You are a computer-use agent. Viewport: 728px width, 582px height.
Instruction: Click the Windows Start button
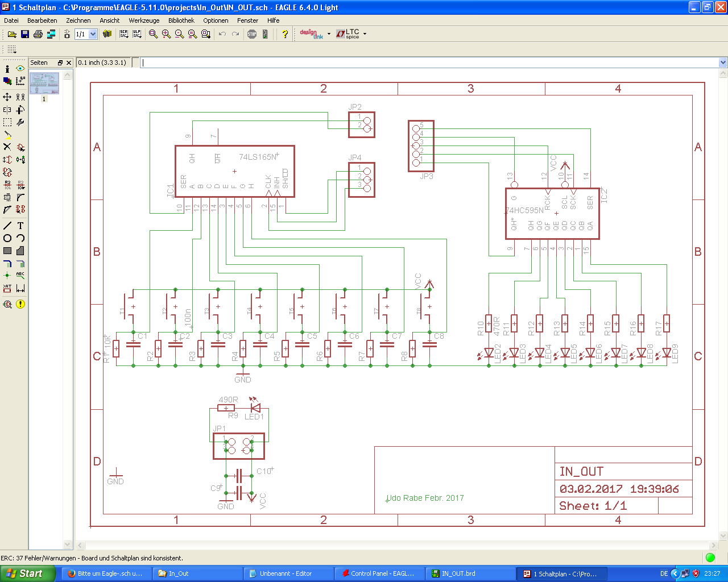point(28,573)
